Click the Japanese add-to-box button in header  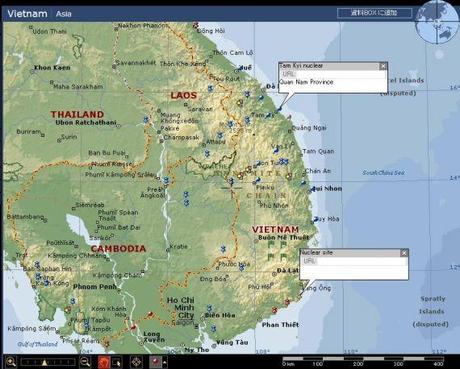point(374,13)
